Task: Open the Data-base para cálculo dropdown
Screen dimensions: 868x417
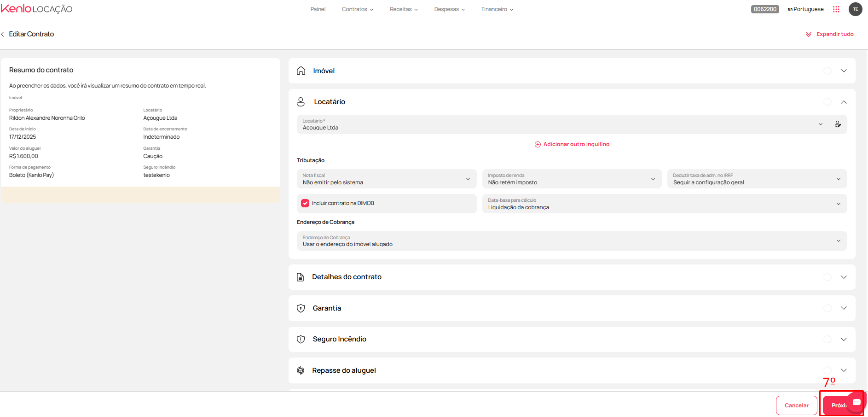Action: [665, 204]
